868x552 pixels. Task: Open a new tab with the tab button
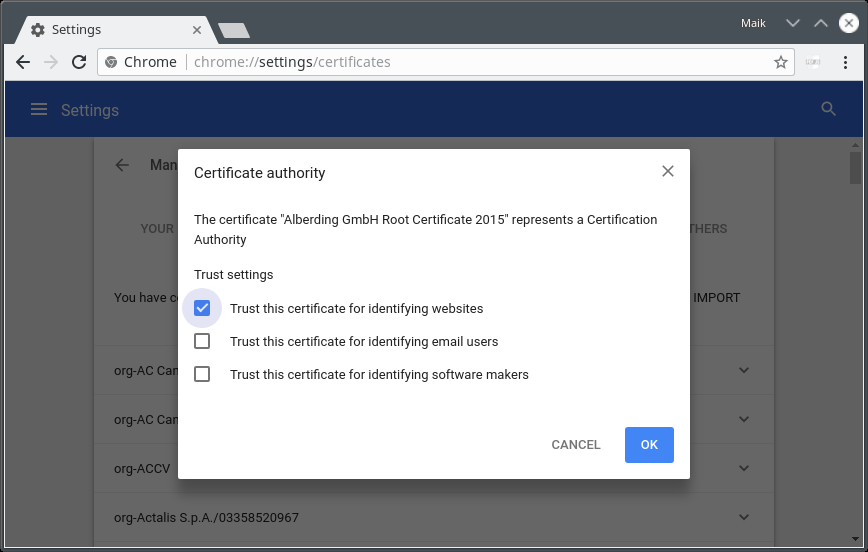pos(234,30)
